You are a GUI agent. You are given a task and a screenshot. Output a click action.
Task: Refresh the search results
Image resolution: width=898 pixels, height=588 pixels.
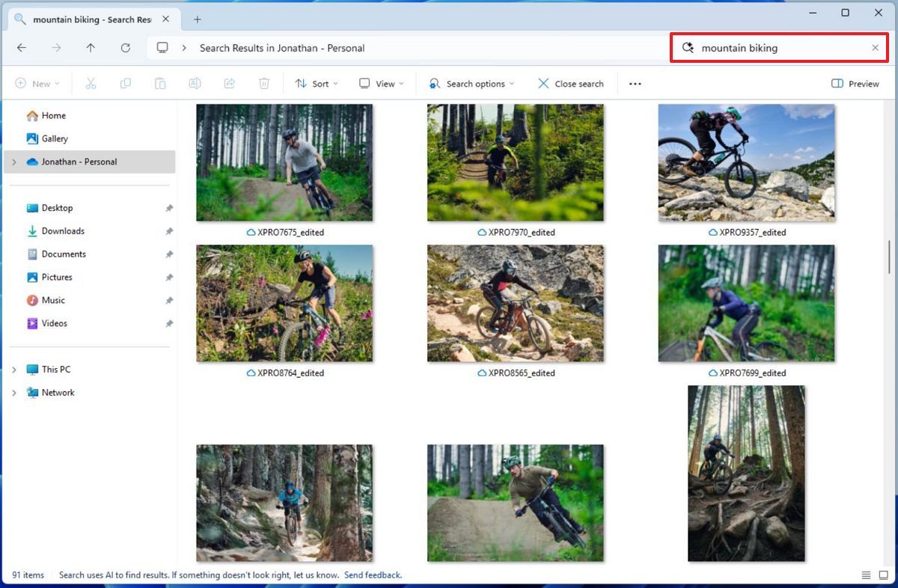pos(124,47)
